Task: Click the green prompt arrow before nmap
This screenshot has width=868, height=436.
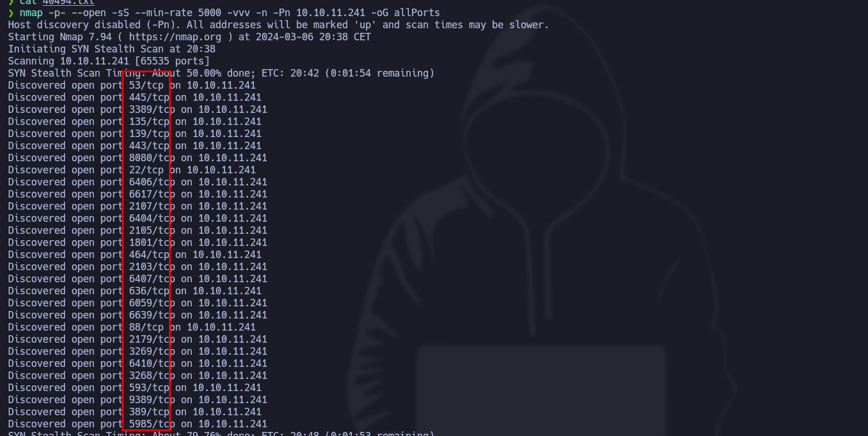Action: point(11,13)
